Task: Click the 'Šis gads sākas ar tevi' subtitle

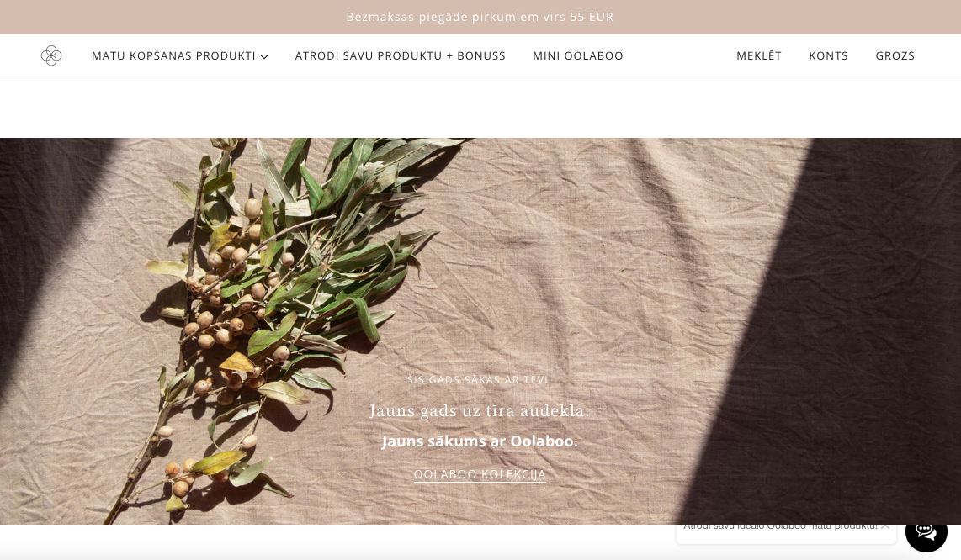Action: click(480, 380)
